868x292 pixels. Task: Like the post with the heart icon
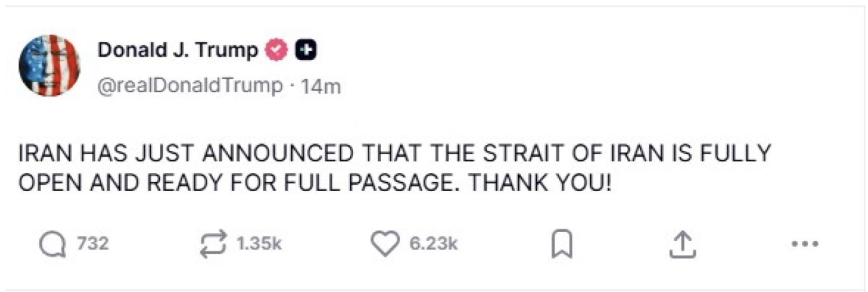click(384, 244)
